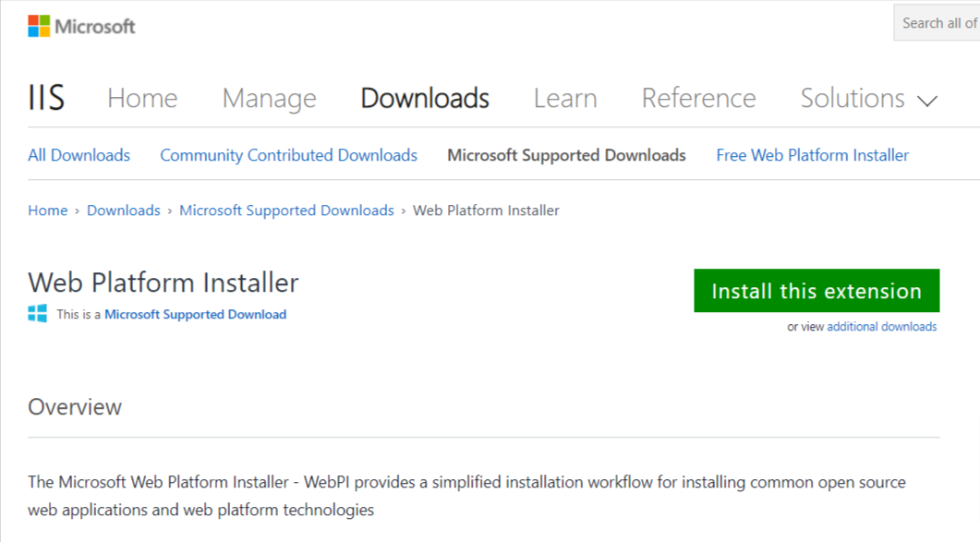Select the Downloads main tab
Screen dimensions: 980x542
click(x=425, y=98)
